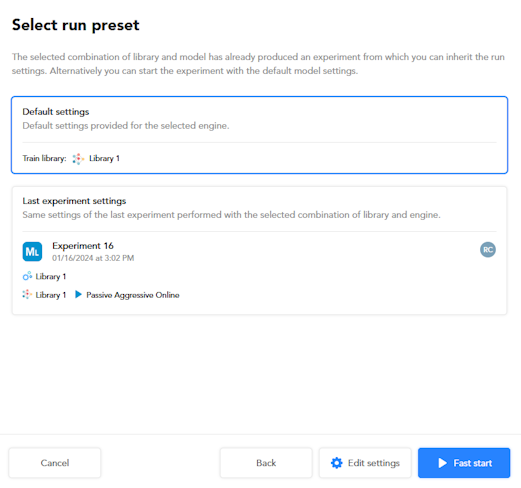
Task: Go Back to the previous step
Action: pyautogui.click(x=266, y=463)
